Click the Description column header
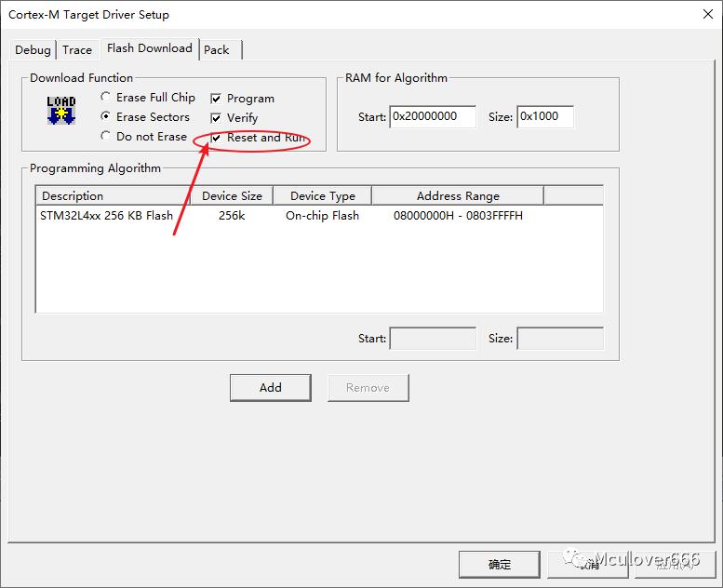723x588 pixels. [113, 196]
